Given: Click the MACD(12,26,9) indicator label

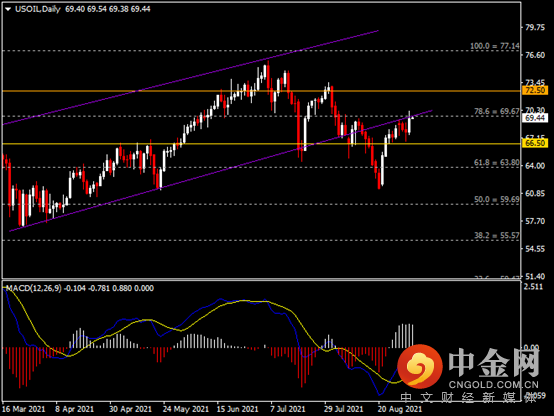Looking at the screenshot, I should point(34,288).
